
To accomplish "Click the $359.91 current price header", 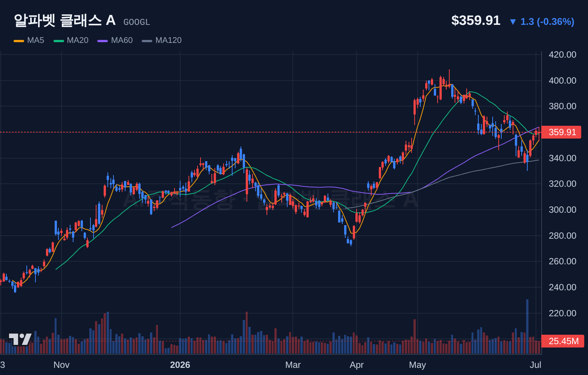I will point(476,20).
